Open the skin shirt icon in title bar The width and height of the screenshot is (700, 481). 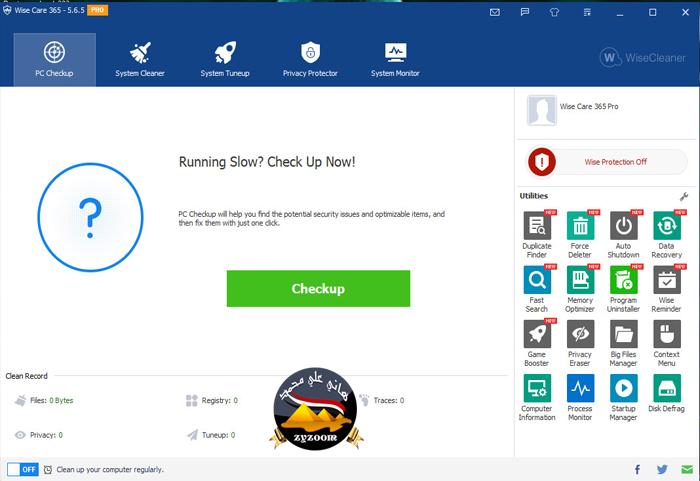[x=554, y=12]
